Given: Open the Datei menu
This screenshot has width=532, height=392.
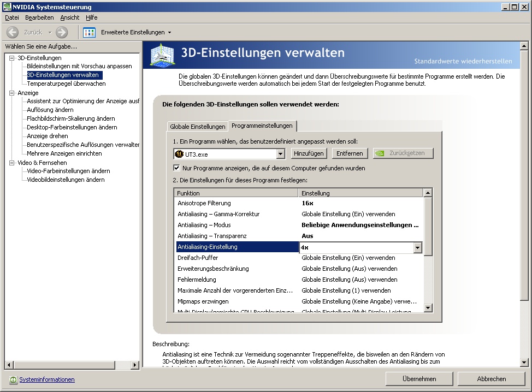Looking at the screenshot, I should pyautogui.click(x=12, y=17).
